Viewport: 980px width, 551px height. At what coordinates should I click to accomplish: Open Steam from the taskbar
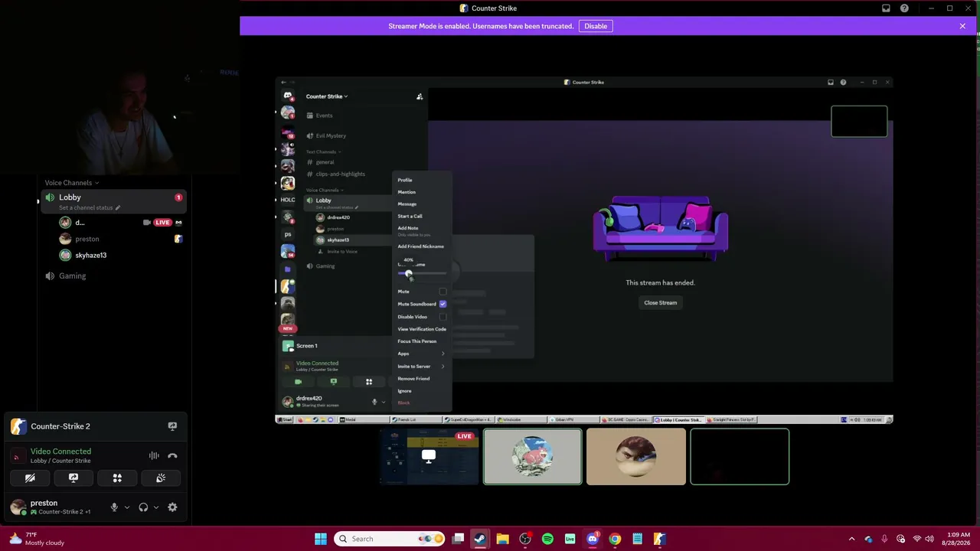[x=480, y=539]
